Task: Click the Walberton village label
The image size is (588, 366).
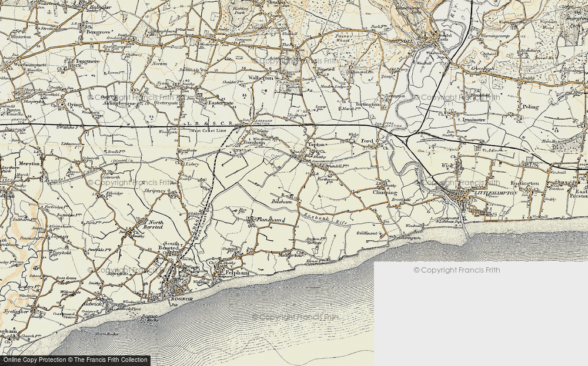Action: pos(262,78)
